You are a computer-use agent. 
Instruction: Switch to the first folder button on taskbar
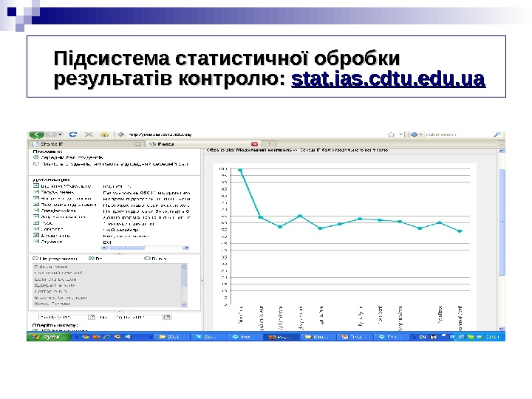pos(171,337)
